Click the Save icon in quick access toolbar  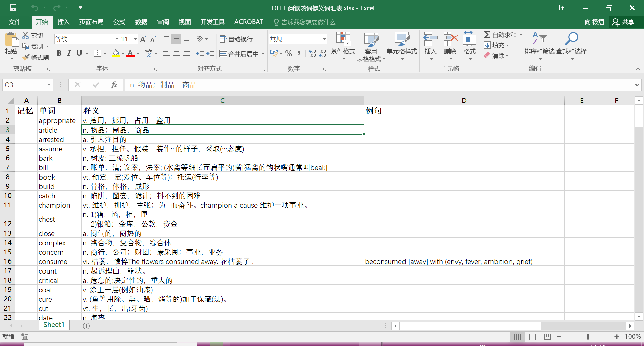pyautogui.click(x=13, y=7)
